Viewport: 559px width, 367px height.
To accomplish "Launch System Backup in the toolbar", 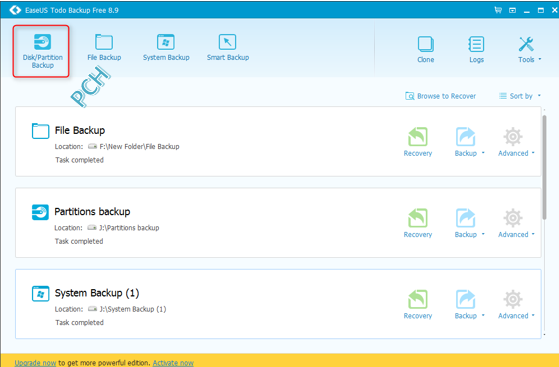I will [166, 47].
